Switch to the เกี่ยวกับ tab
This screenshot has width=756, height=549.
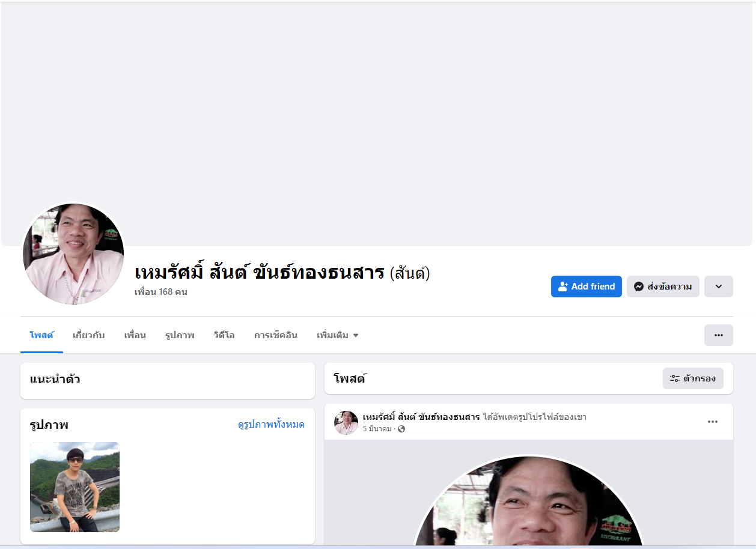click(x=88, y=335)
